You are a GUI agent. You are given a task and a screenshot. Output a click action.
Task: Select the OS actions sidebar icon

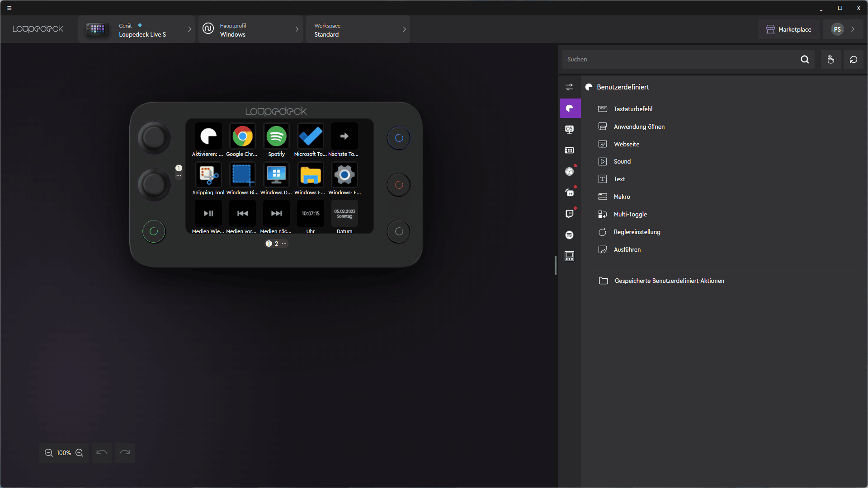(x=569, y=129)
